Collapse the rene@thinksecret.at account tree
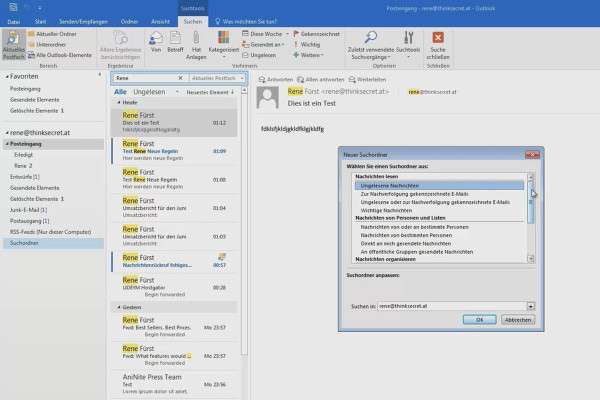 (7, 133)
